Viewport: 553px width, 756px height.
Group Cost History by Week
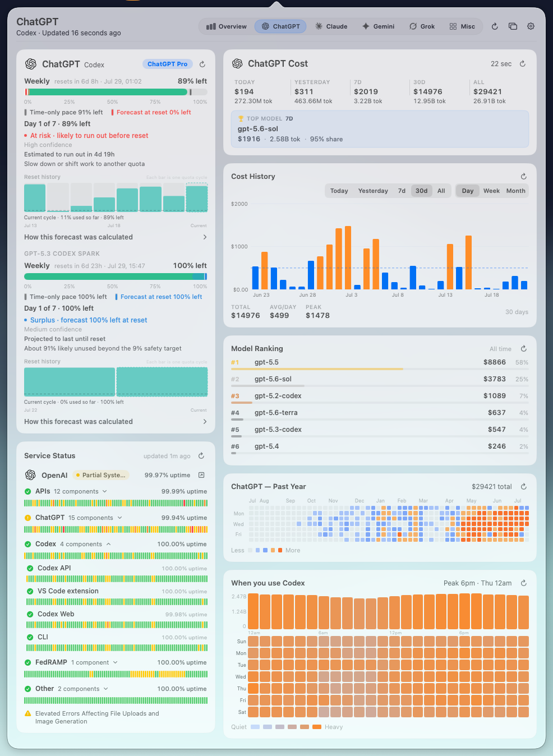pos(491,191)
